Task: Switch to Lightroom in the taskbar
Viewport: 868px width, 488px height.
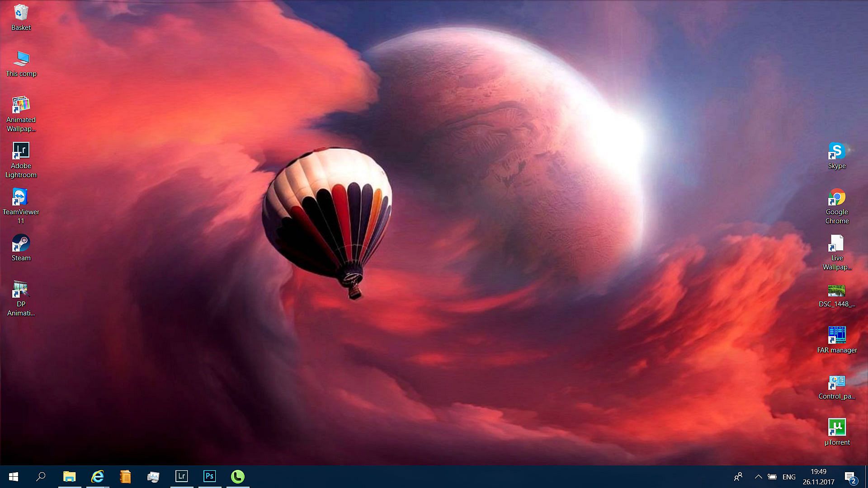Action: tap(182, 476)
